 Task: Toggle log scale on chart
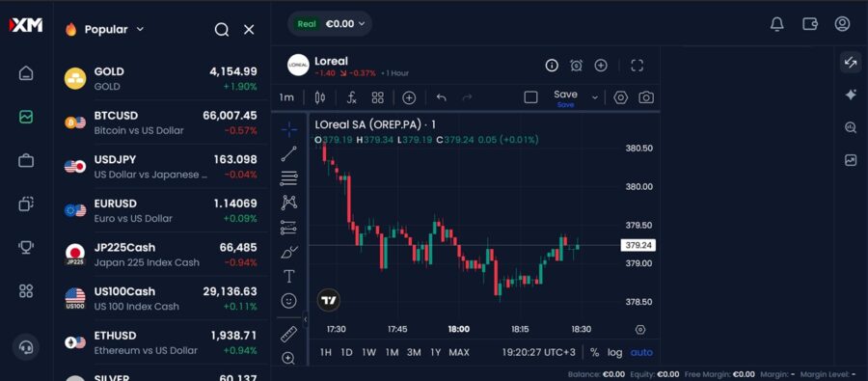point(615,352)
